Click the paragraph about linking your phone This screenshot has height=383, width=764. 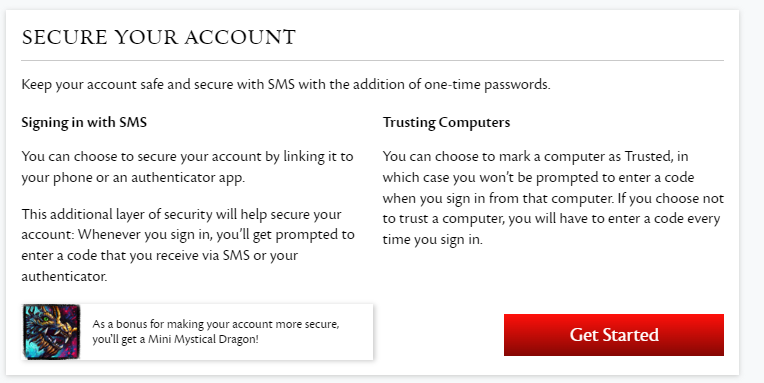coord(188,167)
